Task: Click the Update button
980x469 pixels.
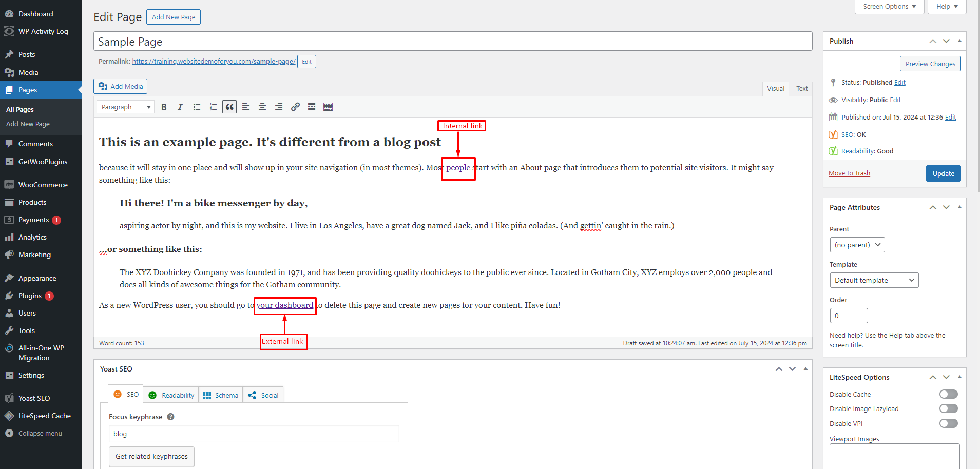Action: (x=943, y=173)
